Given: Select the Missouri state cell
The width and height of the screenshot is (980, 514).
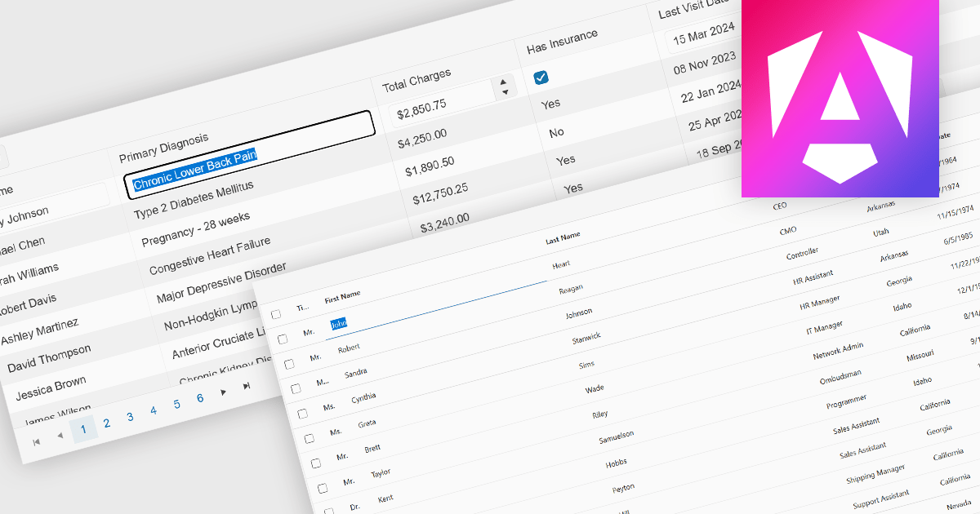Looking at the screenshot, I should [x=920, y=357].
